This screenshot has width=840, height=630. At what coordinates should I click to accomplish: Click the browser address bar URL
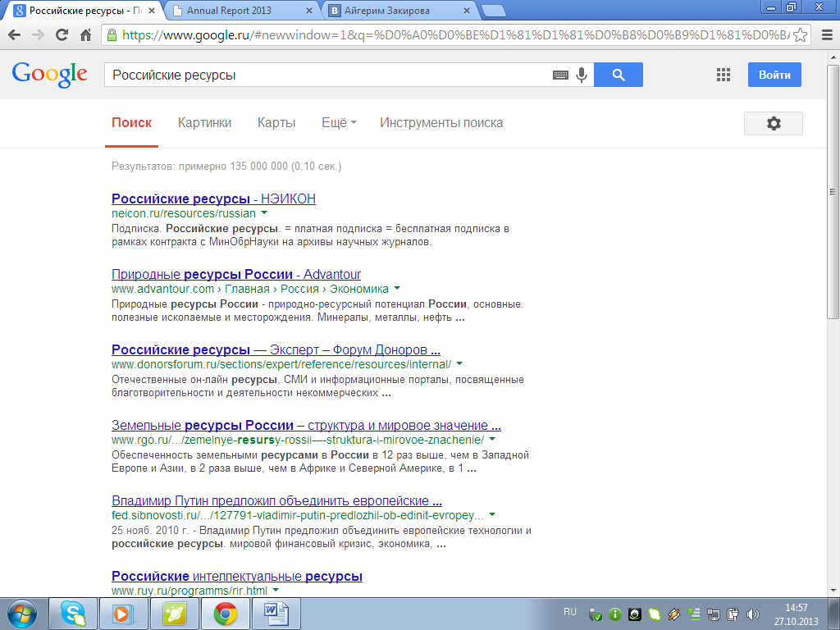455,35
